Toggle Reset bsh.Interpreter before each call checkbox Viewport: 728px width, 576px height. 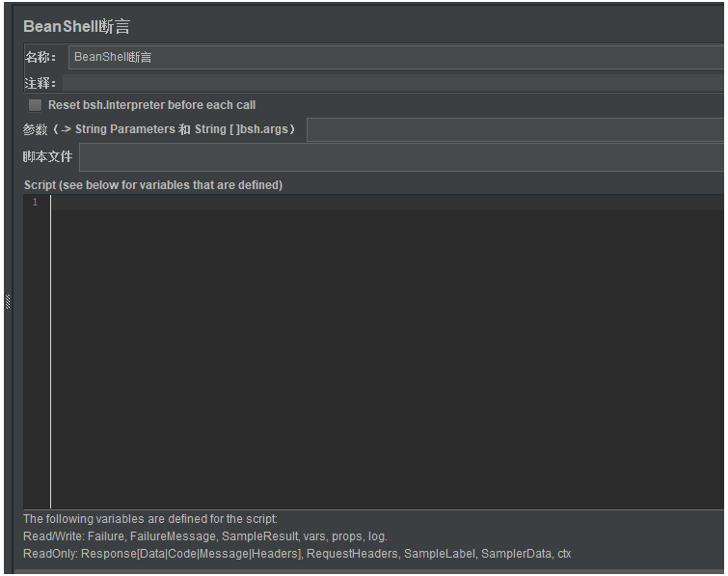pos(35,105)
